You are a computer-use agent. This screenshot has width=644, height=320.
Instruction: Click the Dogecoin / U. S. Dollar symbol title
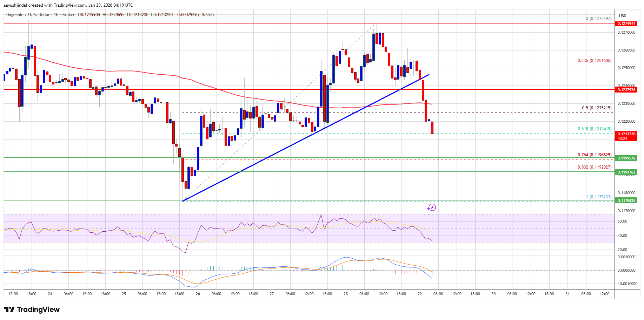point(28,15)
